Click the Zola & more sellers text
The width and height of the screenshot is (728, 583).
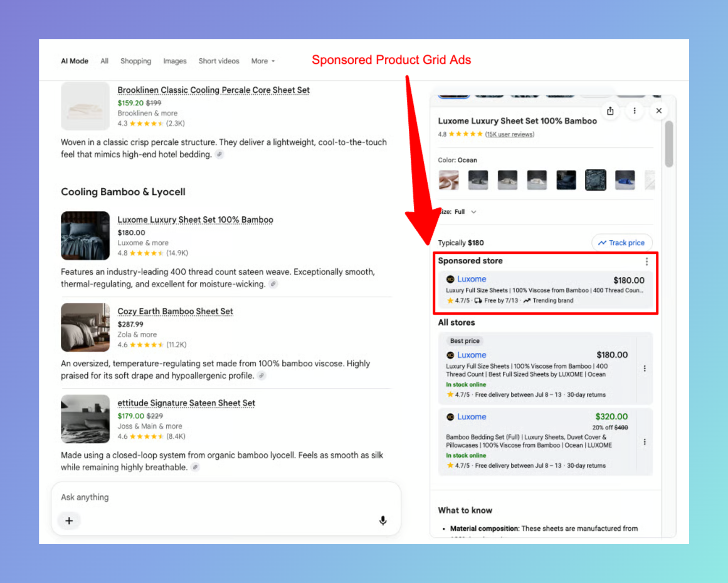137,334
